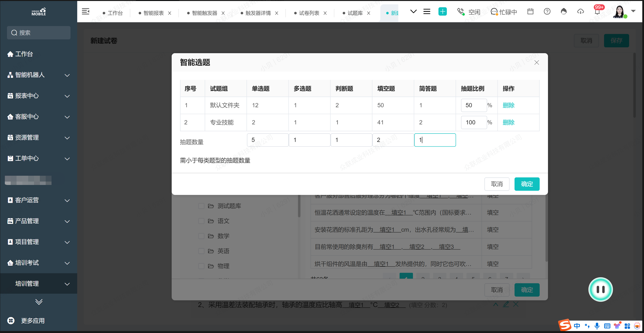Click the 单选题 draw quantity field
This screenshot has width=644, height=333.
[268, 140]
